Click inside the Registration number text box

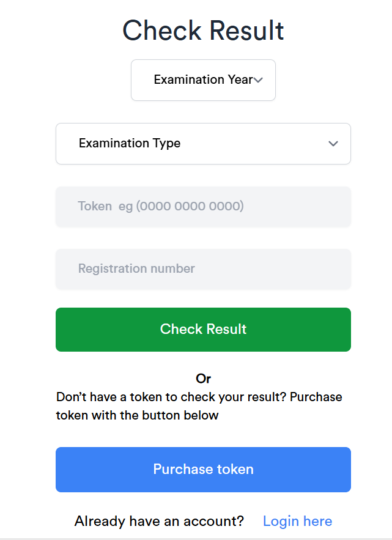[203, 269]
